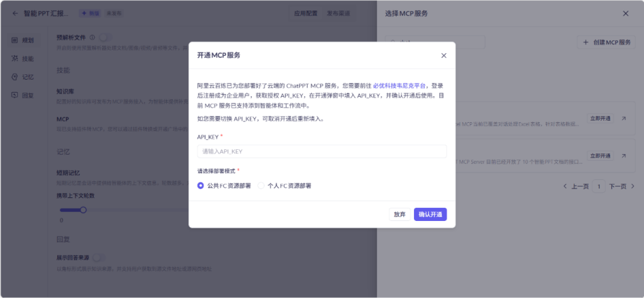The height and width of the screenshot is (298, 644).
Task: Click the 创建MCP服务 button
Action: click(x=606, y=42)
